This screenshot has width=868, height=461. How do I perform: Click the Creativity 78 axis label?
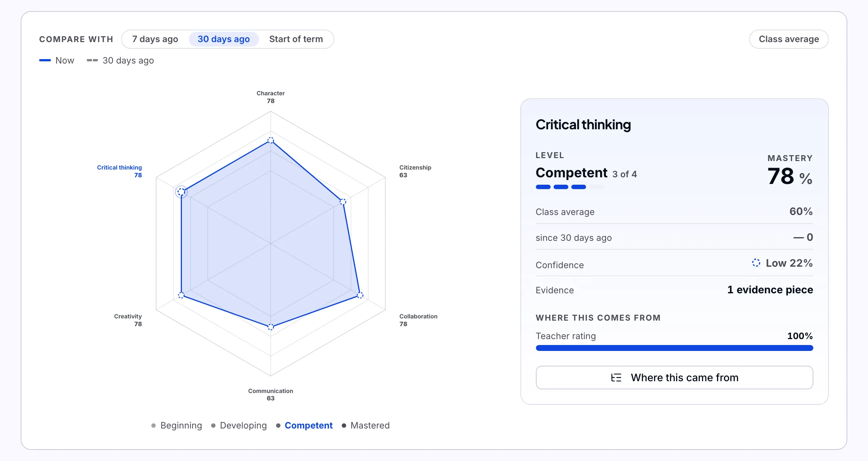128,320
